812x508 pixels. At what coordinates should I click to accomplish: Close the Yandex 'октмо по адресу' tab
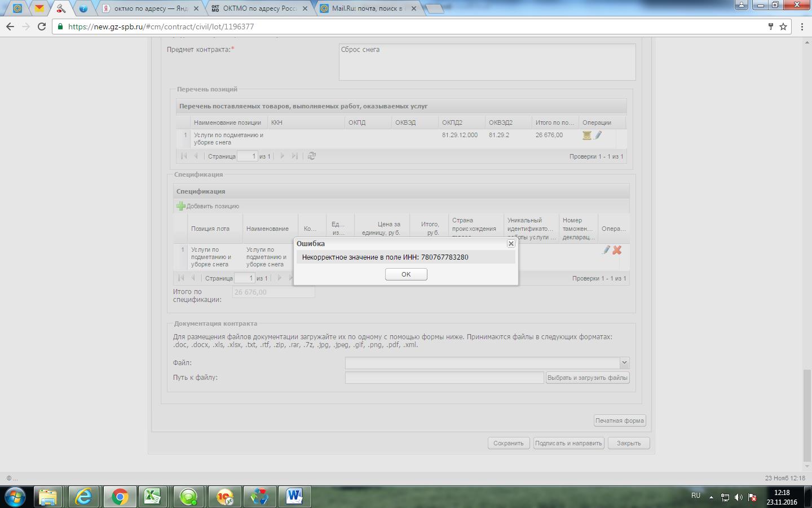tap(196, 8)
